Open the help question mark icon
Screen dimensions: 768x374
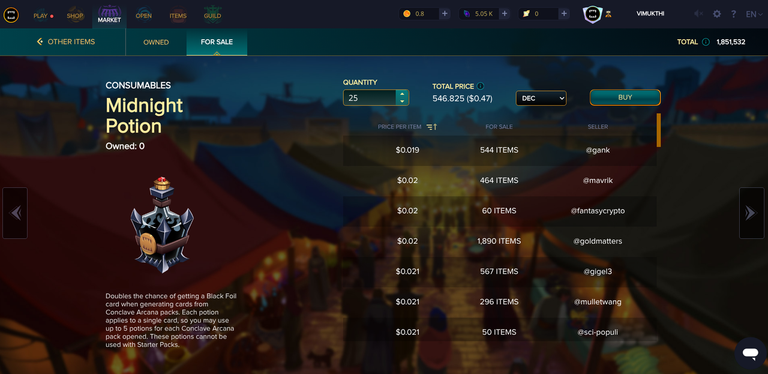[x=733, y=14]
